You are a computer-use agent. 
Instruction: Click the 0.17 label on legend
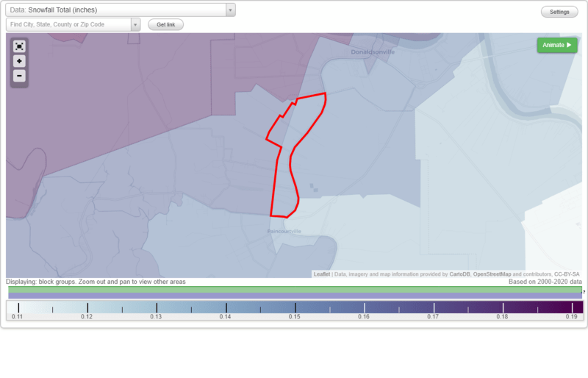pos(433,316)
